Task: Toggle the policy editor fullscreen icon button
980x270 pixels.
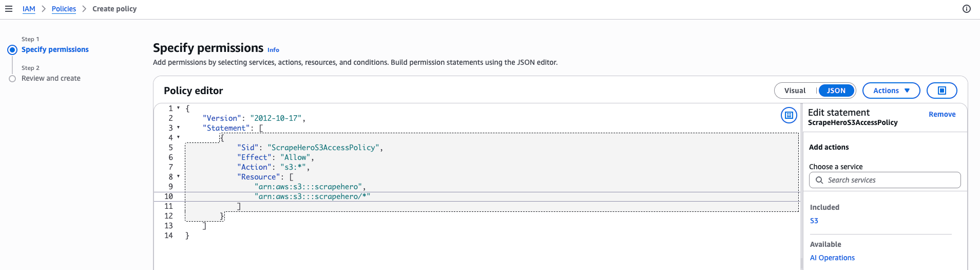Action: point(942,91)
